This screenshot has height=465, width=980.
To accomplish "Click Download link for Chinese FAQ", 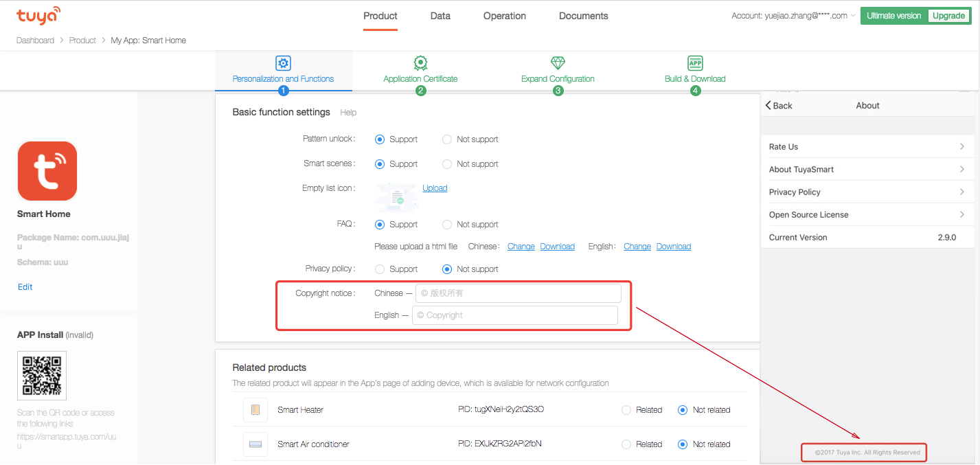I will point(558,247).
